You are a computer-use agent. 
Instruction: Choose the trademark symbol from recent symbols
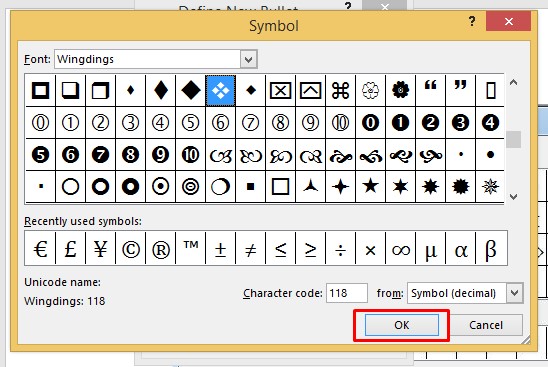click(x=190, y=249)
